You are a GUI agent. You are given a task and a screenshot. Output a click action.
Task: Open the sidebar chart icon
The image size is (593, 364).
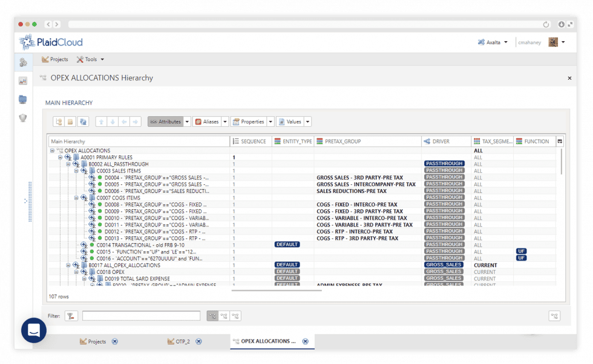[x=23, y=81]
